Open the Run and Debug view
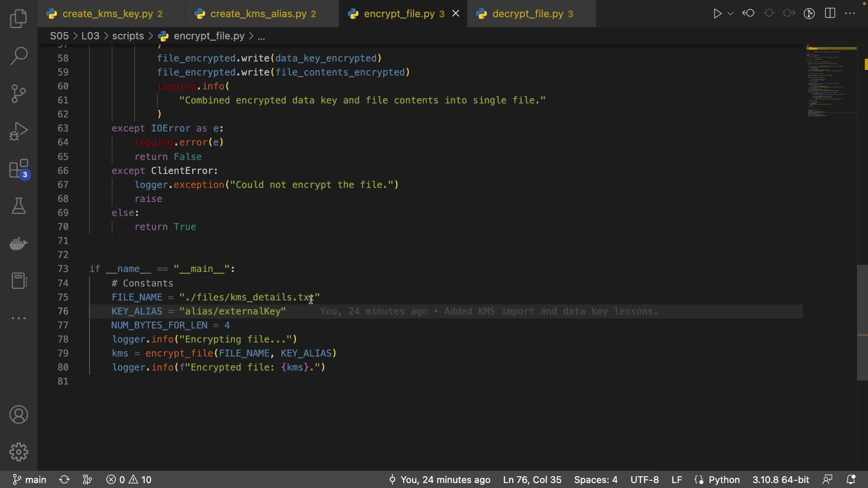Screen dimensions: 868x488 pos(19,131)
